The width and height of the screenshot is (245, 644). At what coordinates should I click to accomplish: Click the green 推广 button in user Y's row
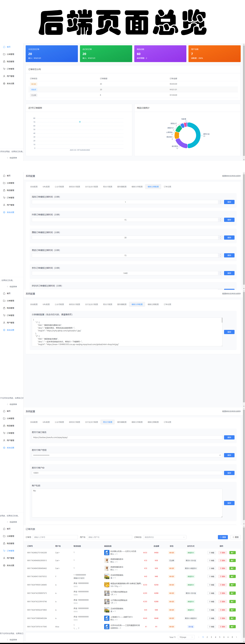click(x=232, y=576)
